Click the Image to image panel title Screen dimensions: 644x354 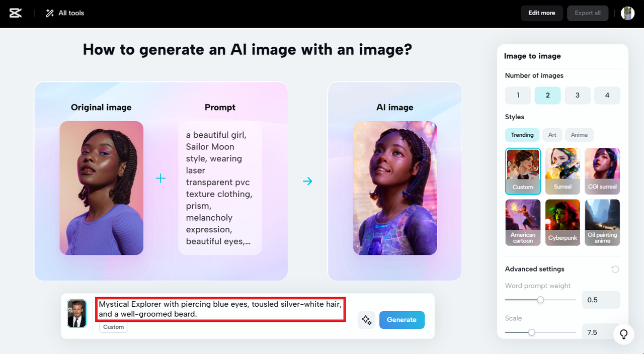point(532,56)
